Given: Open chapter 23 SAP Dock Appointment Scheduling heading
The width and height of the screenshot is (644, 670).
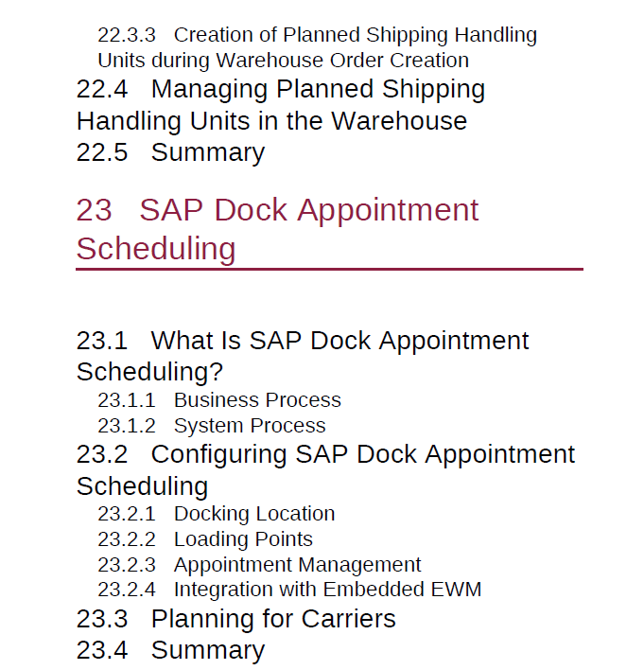Looking at the screenshot, I should [278, 229].
